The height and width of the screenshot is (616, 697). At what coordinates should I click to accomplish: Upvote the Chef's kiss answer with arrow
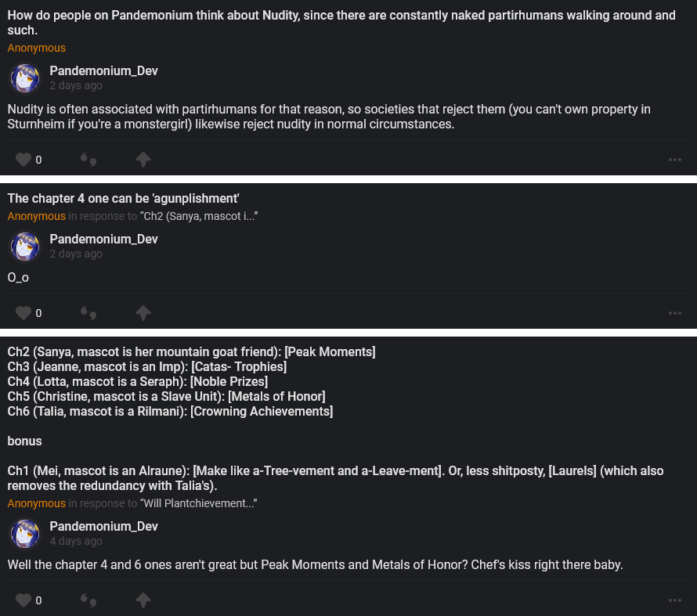pyautogui.click(x=143, y=600)
